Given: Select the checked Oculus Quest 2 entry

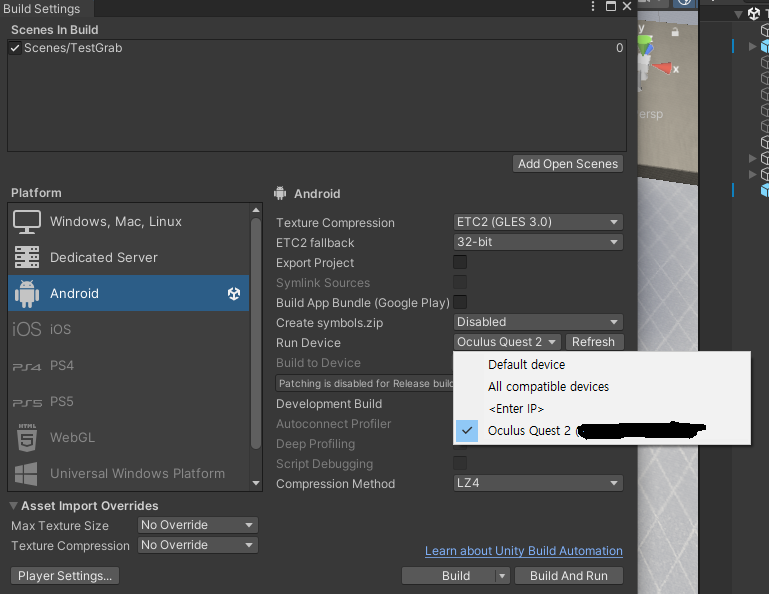Looking at the screenshot, I should pyautogui.click(x=602, y=431).
